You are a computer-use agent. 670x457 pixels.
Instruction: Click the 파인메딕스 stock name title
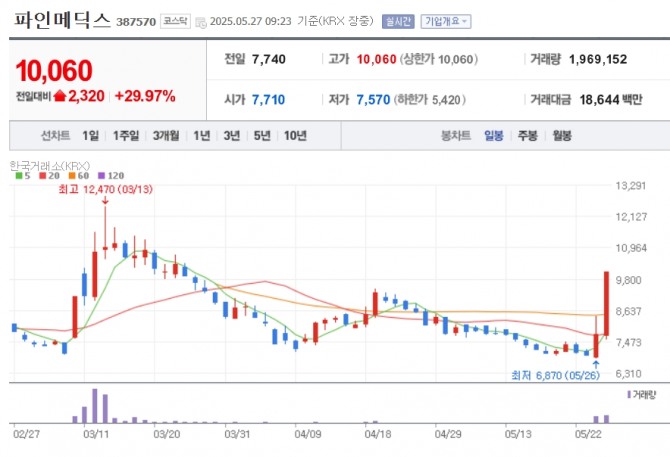click(62, 20)
